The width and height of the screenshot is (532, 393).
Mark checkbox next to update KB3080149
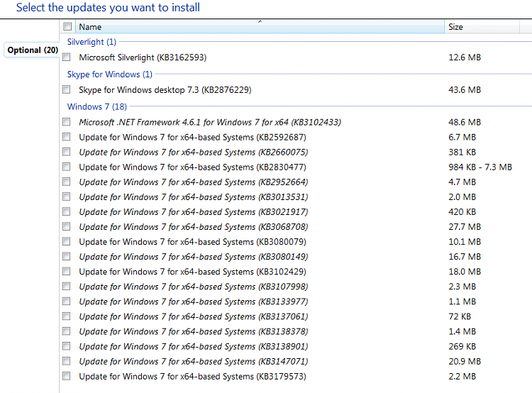click(67, 256)
